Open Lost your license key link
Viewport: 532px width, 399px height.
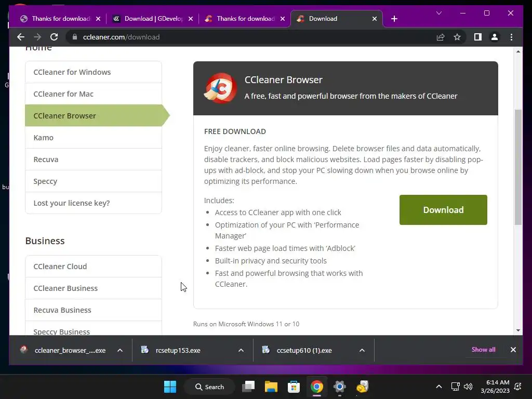[x=94, y=203]
